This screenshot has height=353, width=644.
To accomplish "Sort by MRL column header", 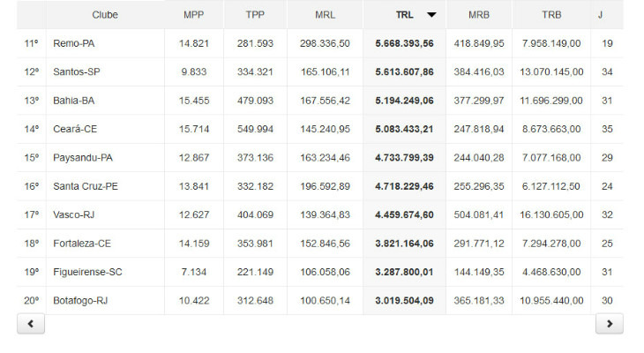I will [325, 15].
